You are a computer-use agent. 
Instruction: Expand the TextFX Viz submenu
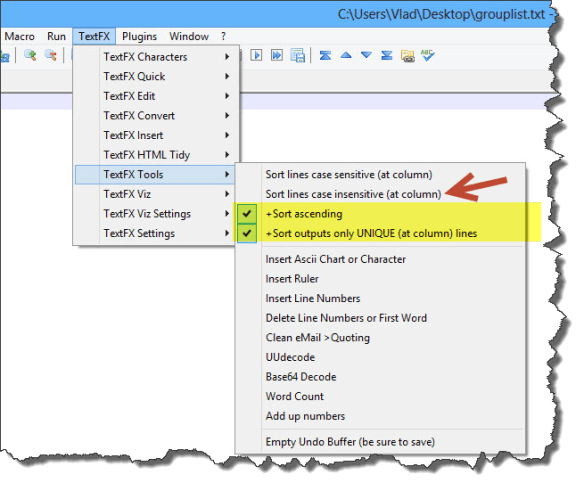click(x=156, y=194)
